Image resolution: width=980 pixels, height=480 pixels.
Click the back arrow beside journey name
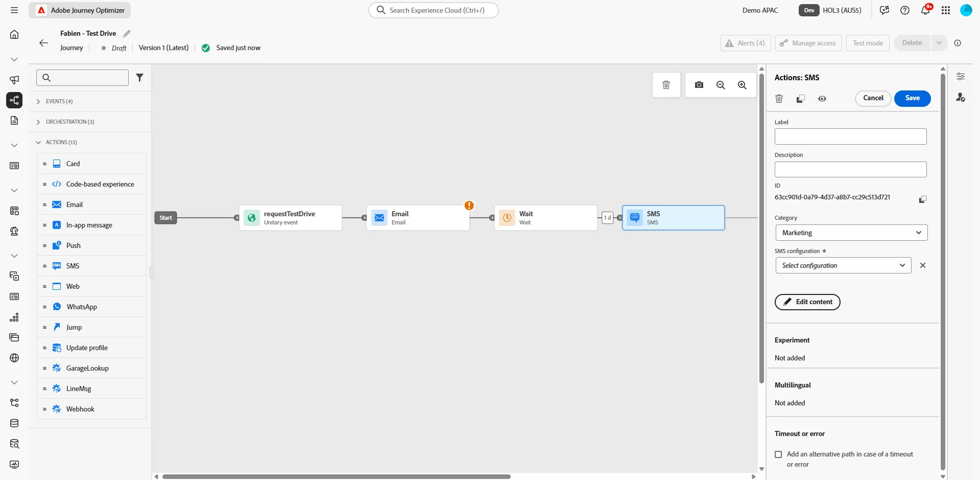44,43
